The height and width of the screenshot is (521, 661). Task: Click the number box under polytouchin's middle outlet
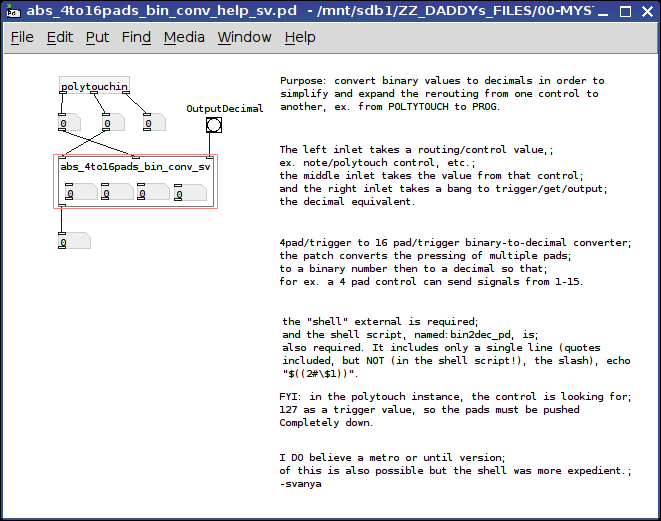pyautogui.click(x=113, y=122)
